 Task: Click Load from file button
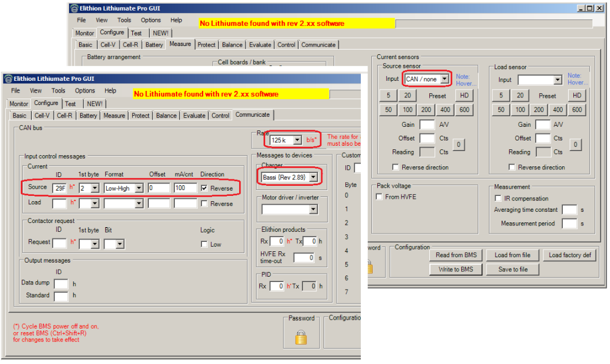click(x=513, y=255)
